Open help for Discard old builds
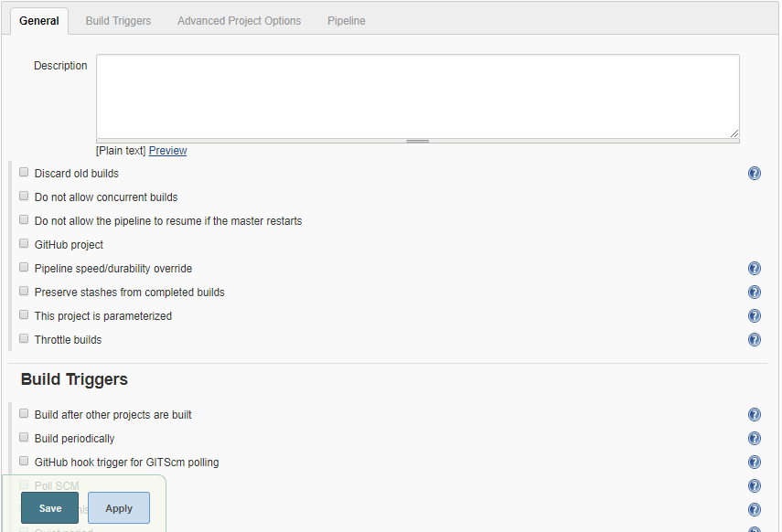782x532 pixels. pos(754,173)
